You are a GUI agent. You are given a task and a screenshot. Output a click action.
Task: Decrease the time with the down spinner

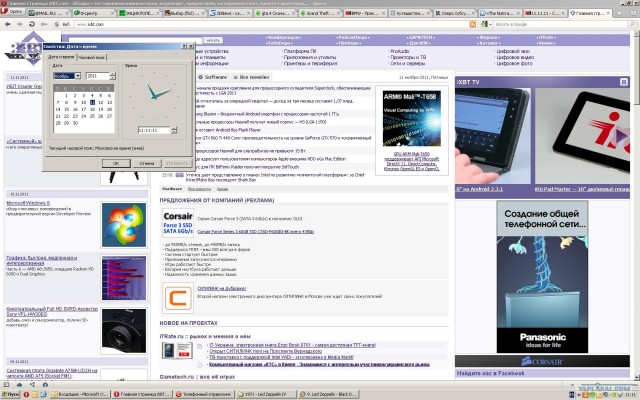(174, 132)
